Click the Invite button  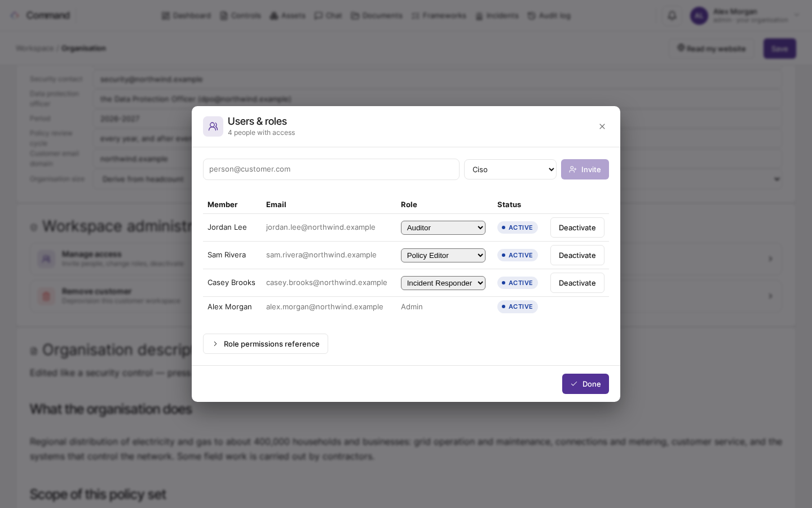(585, 169)
